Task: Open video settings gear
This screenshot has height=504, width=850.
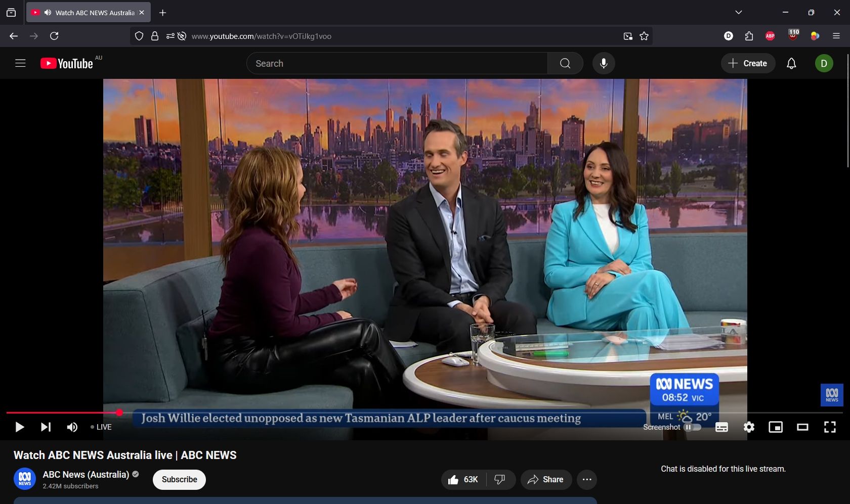Action: click(749, 427)
